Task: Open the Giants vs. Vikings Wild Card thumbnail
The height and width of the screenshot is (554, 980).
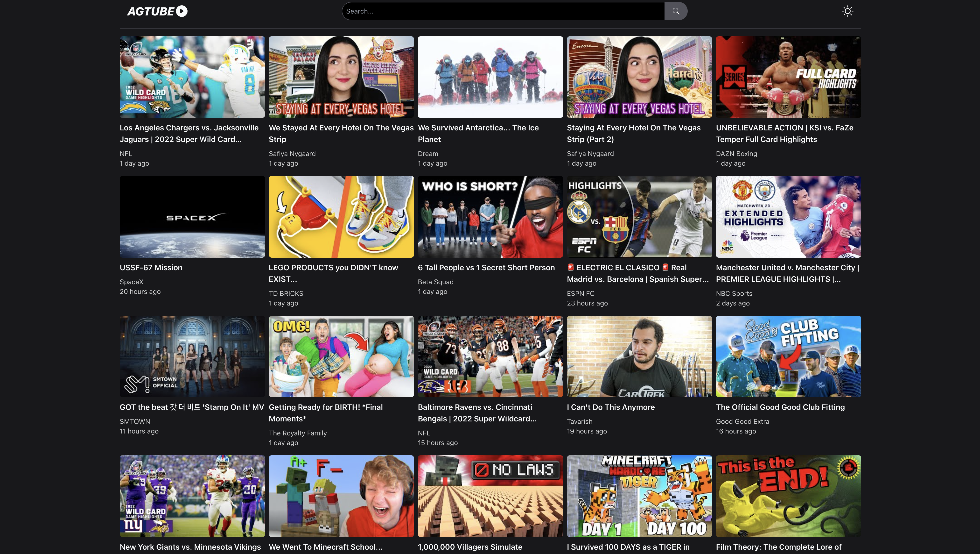Action: pos(192,496)
